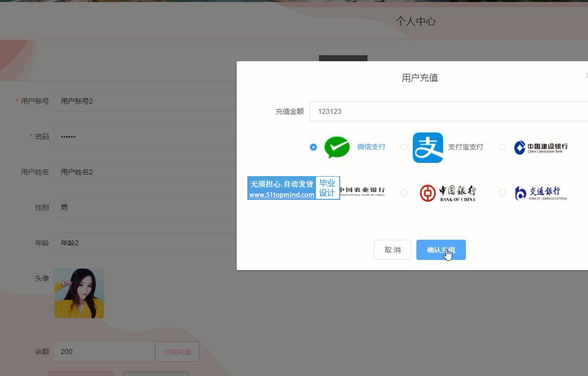Click the 用户充值 dialog title
Viewport: 588px width, 376px height.
[419, 78]
